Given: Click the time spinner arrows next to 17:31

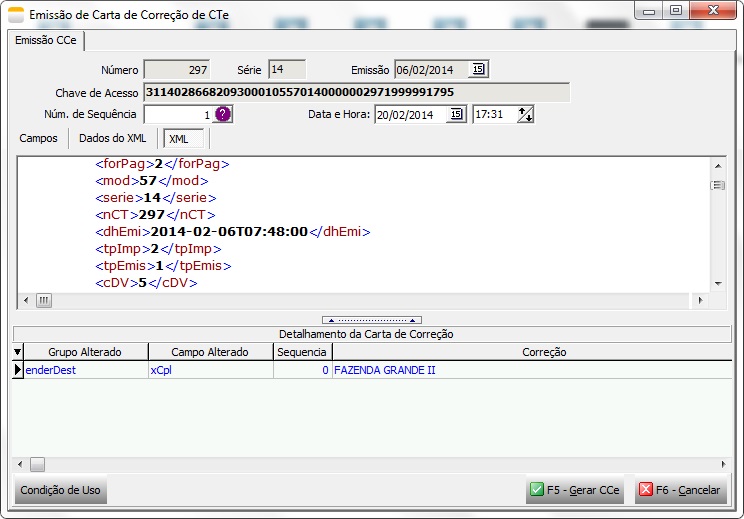Looking at the screenshot, I should 525,114.
